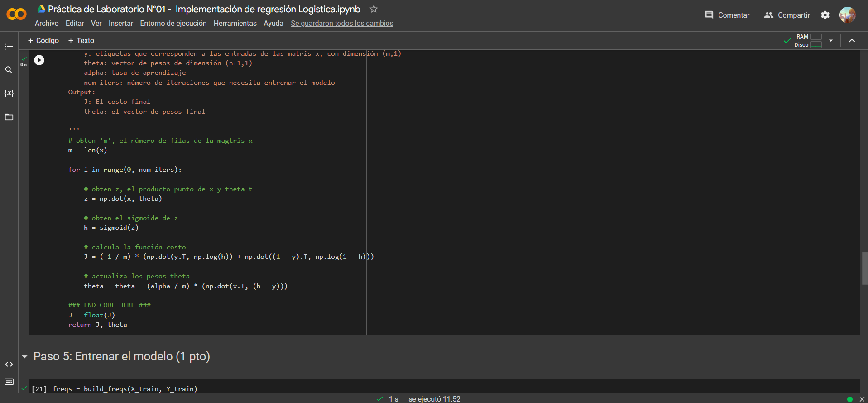Open the terminal panel icon
Image resolution: width=868 pixels, height=403 pixels.
coord(9,382)
